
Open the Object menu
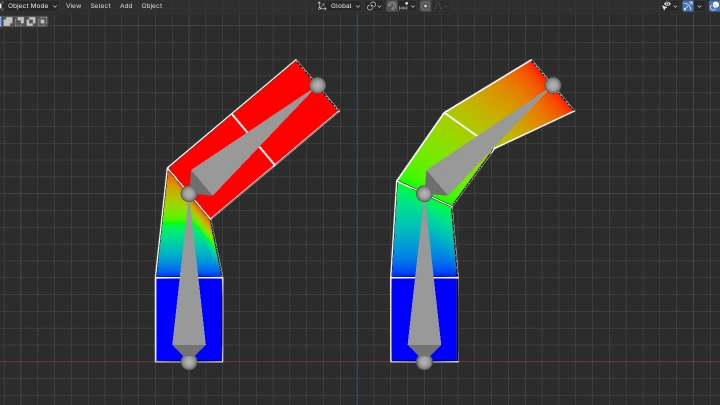pyautogui.click(x=152, y=6)
